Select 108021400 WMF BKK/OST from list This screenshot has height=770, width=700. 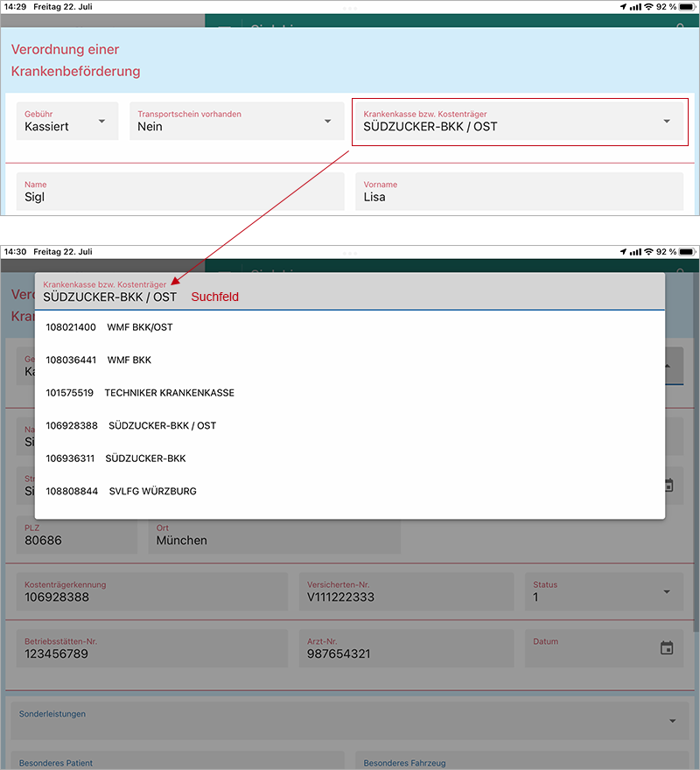tap(350, 327)
